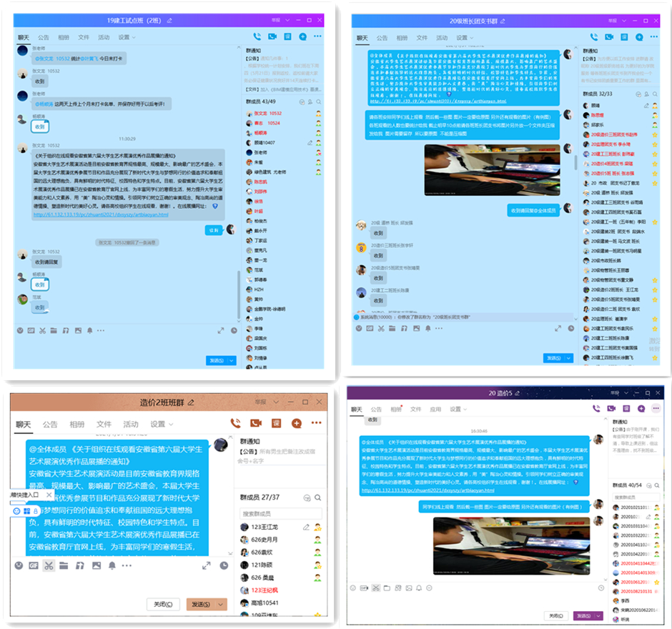Open send options arrow beside 发送 in 造价2班班群
Viewport: 672px width, 629px height.
pyautogui.click(x=222, y=604)
